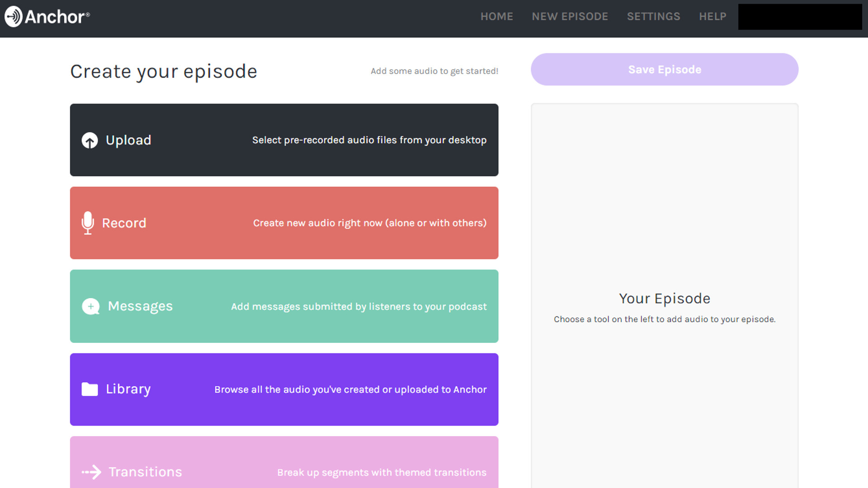The width and height of the screenshot is (868, 488).
Task: Open NEW EPISODE from top menu
Action: tap(570, 17)
